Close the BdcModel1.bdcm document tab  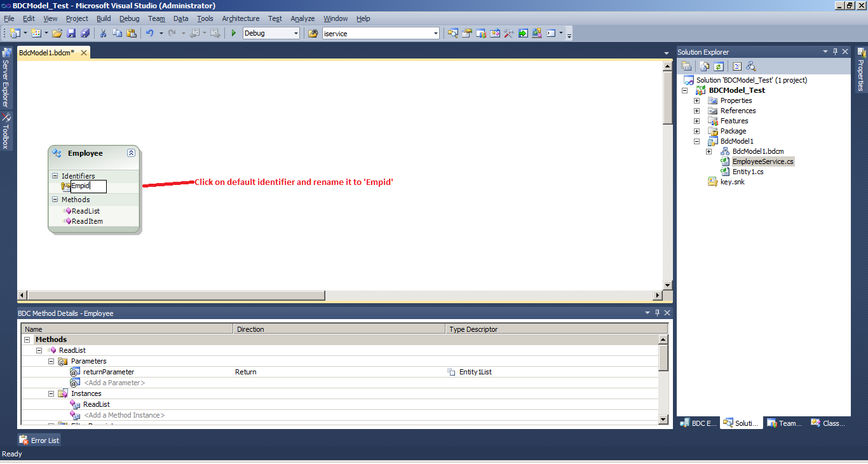tap(83, 52)
